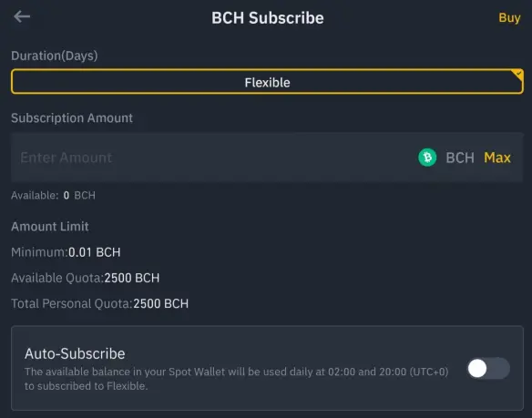Go back using the arrow icon
Viewport: 532px width, 418px height.
click(22, 16)
